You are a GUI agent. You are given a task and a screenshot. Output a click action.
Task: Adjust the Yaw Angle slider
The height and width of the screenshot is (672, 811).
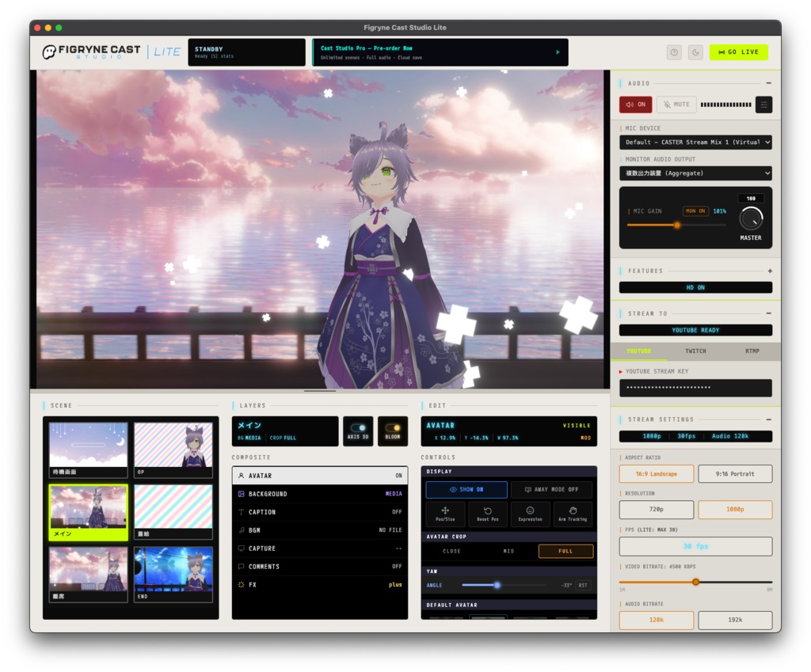[x=497, y=585]
